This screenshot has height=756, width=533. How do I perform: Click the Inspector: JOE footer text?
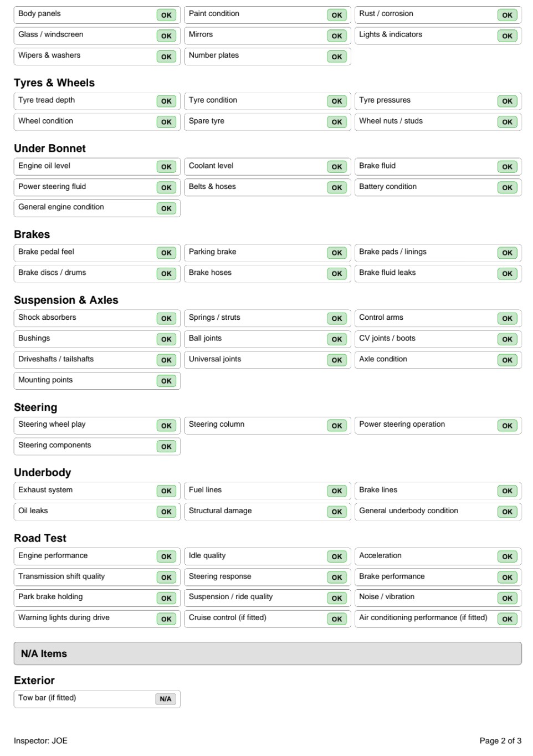[40, 740]
